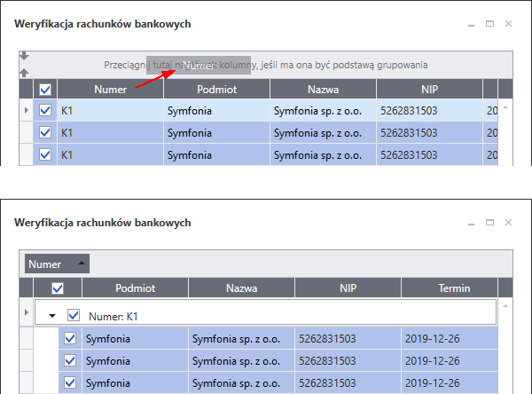Click the down arrow icon above the upper grid
The image size is (532, 394).
pyautogui.click(x=24, y=56)
